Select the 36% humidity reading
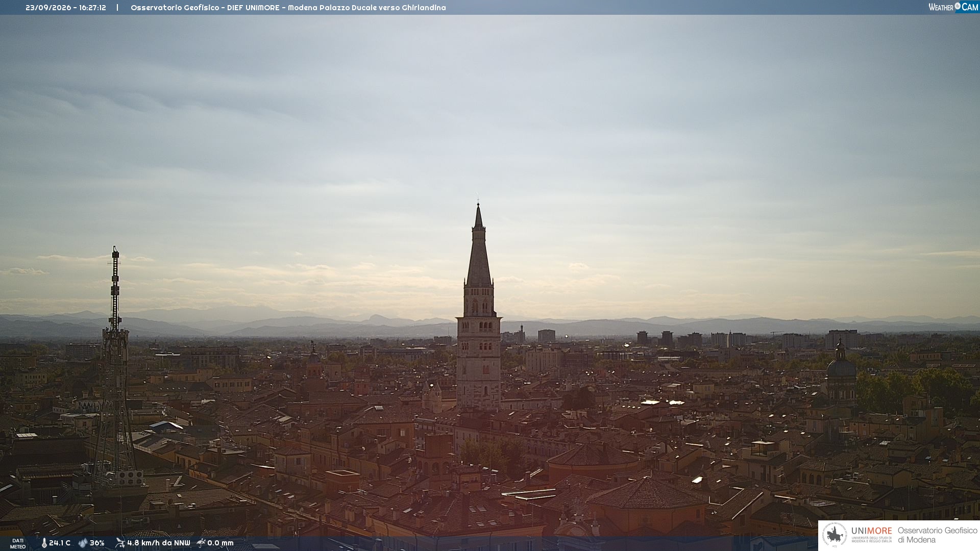 [x=97, y=543]
